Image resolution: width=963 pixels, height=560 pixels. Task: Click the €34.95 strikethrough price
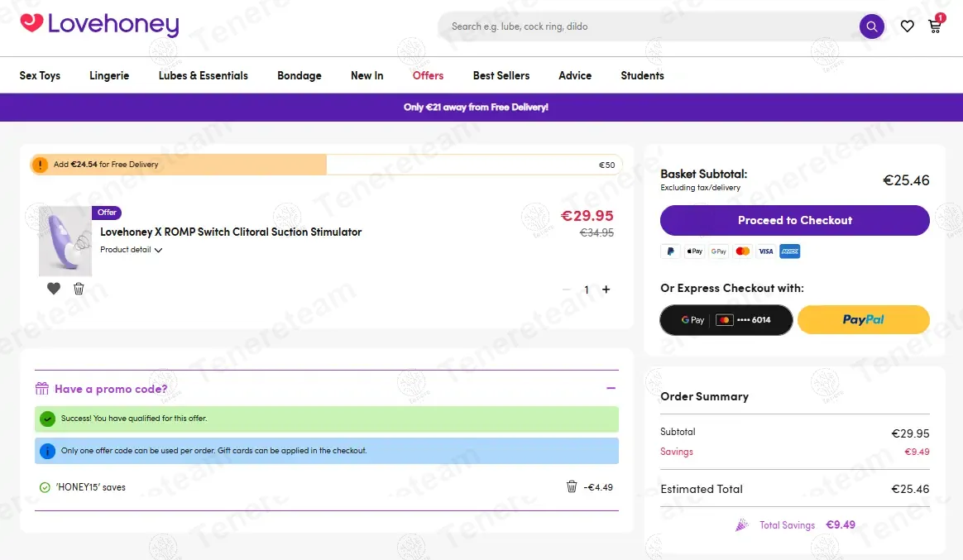coord(597,232)
